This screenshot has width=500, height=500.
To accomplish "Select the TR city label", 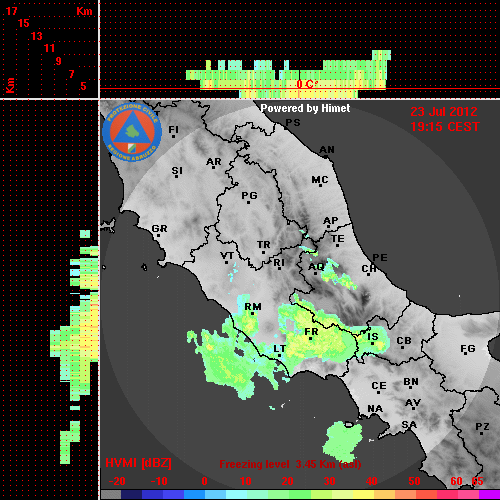I will click(x=263, y=245).
